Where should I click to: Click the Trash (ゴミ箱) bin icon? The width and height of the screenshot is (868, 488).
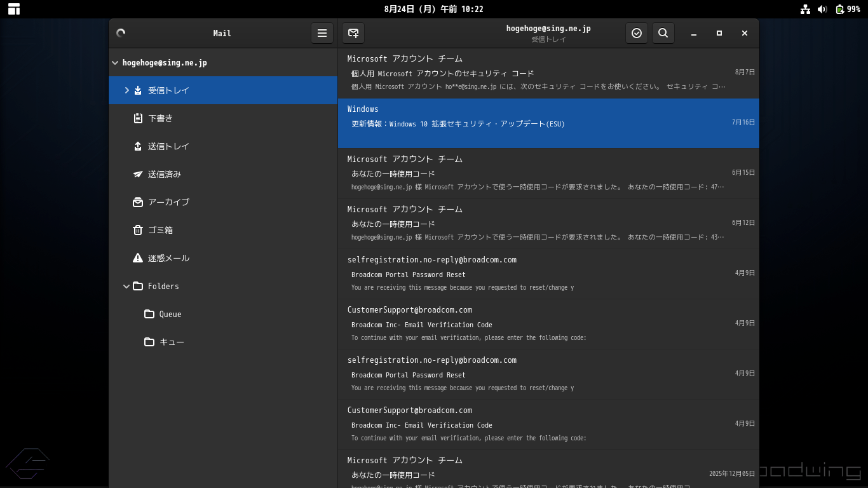click(x=138, y=230)
